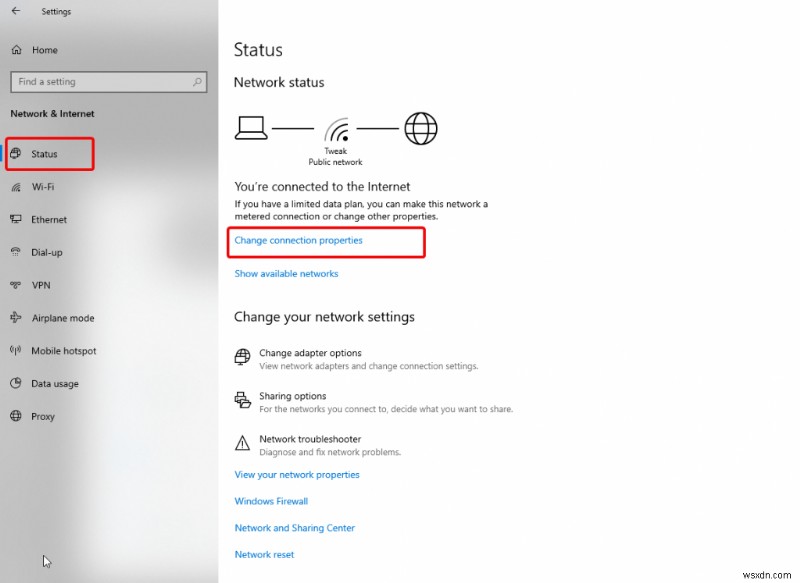Image resolution: width=800 pixels, height=583 pixels.
Task: Select the Dial-up icon
Action: [x=17, y=252]
